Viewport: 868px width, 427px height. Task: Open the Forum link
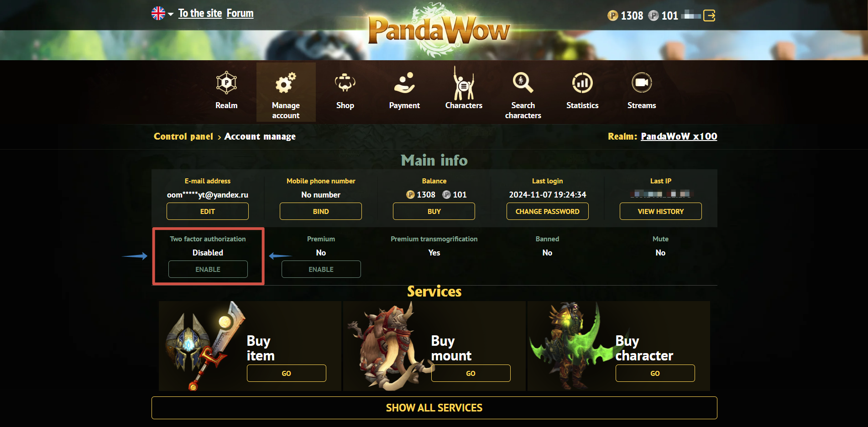coord(240,13)
